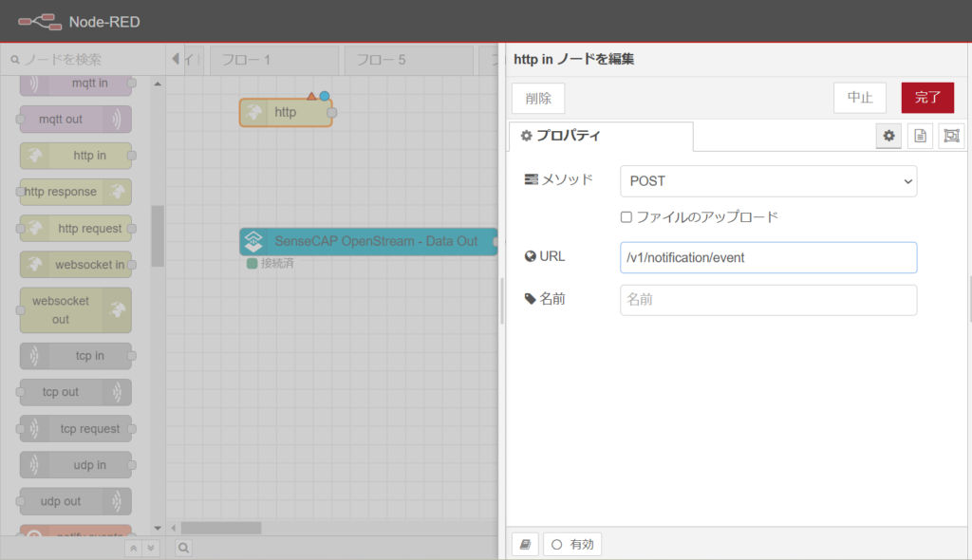This screenshot has width=972, height=560.
Task: Select the tcp request palette node
Action: (x=76, y=428)
